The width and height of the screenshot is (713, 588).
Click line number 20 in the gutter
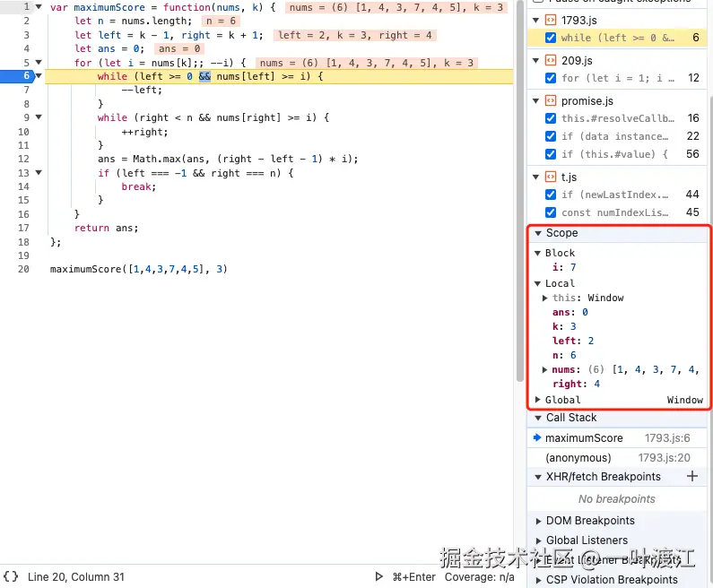(x=23, y=270)
